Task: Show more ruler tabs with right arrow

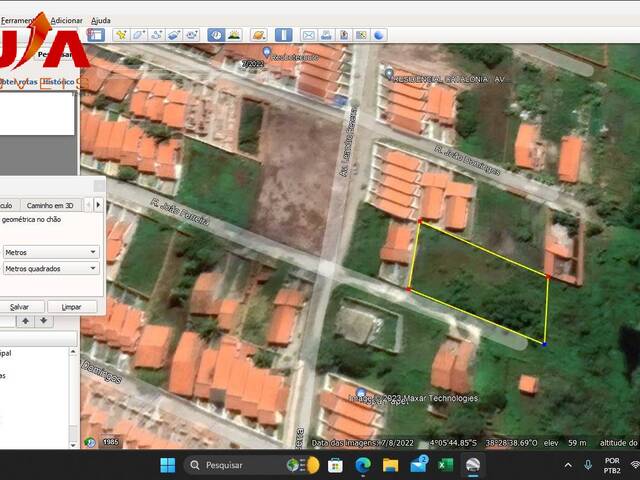Action: [98, 204]
